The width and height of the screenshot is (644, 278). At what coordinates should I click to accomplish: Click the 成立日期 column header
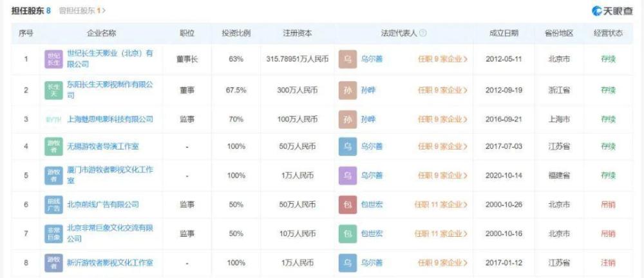pos(504,34)
